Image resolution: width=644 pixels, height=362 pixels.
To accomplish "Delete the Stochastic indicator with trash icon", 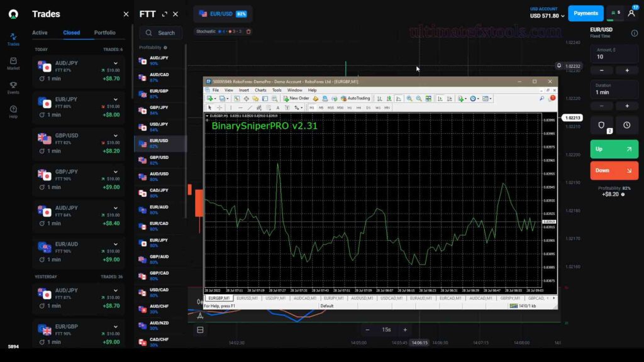I will (x=248, y=31).
